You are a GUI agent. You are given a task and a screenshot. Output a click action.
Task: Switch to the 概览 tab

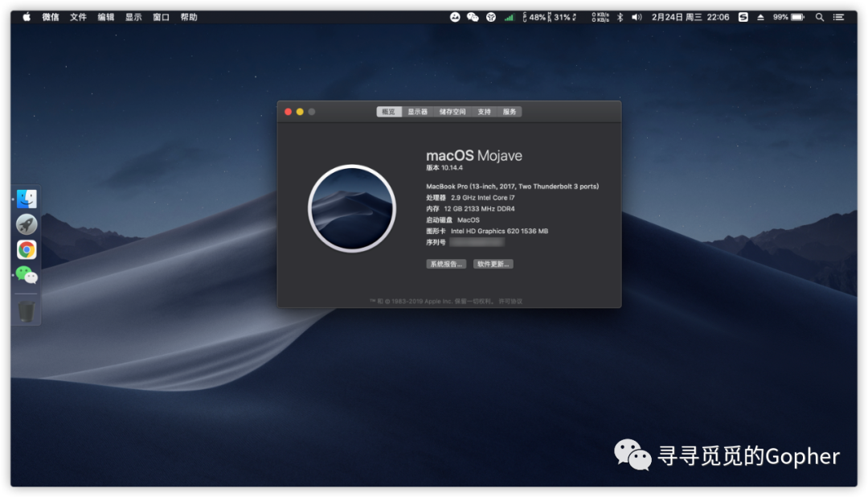389,112
